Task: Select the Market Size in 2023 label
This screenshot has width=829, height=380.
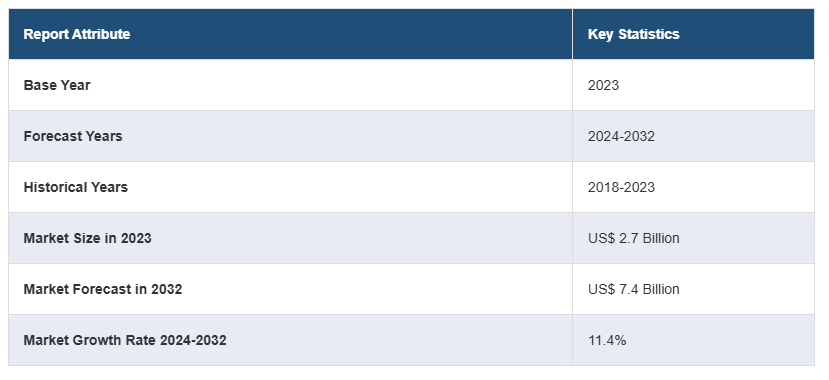Action: [x=87, y=238]
